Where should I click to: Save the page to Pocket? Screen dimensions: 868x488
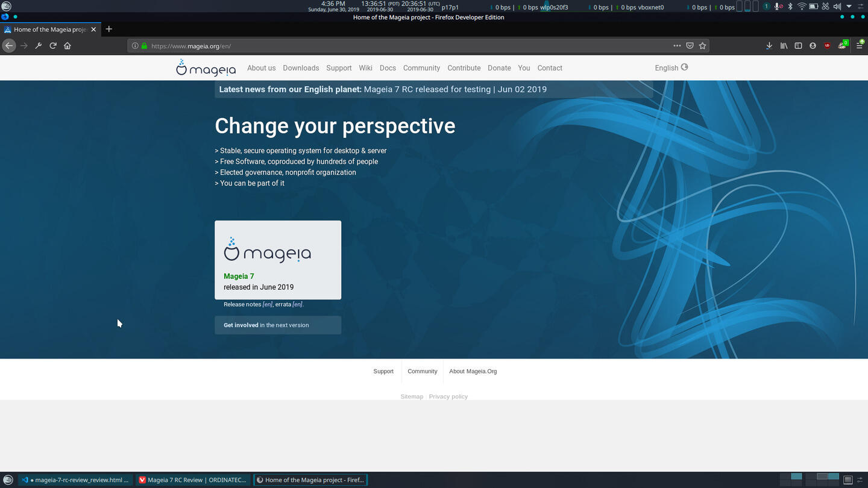[690, 46]
